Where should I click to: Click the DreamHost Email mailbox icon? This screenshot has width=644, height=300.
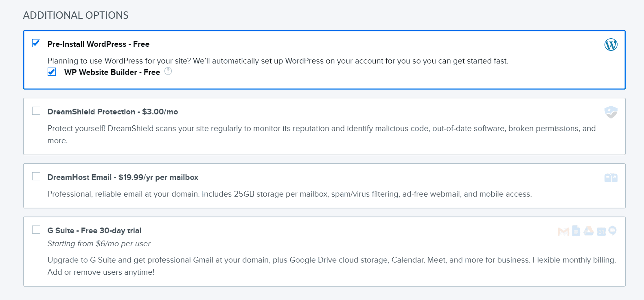[x=611, y=178]
